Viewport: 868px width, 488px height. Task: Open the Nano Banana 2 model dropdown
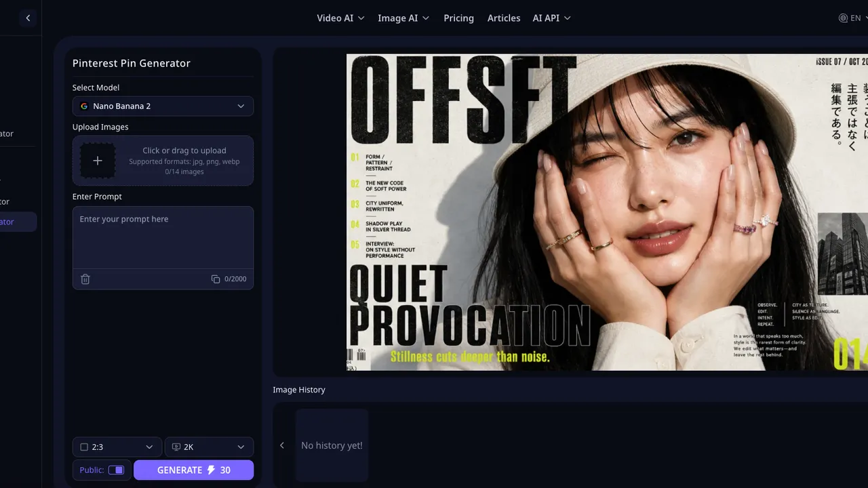[163, 106]
